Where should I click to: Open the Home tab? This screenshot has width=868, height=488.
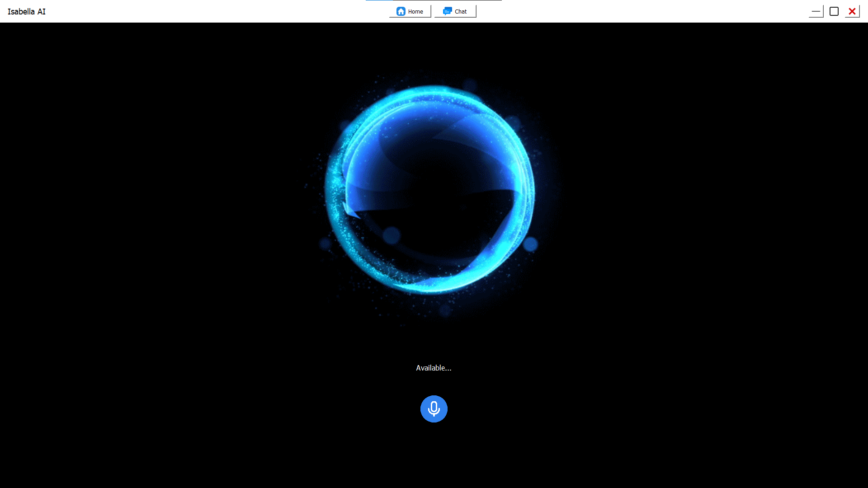[410, 11]
